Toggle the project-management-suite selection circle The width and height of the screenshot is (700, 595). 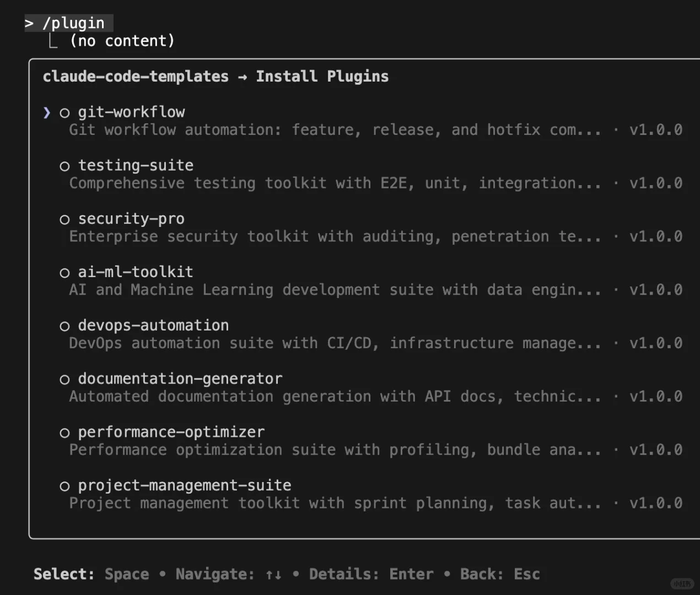[64, 486]
